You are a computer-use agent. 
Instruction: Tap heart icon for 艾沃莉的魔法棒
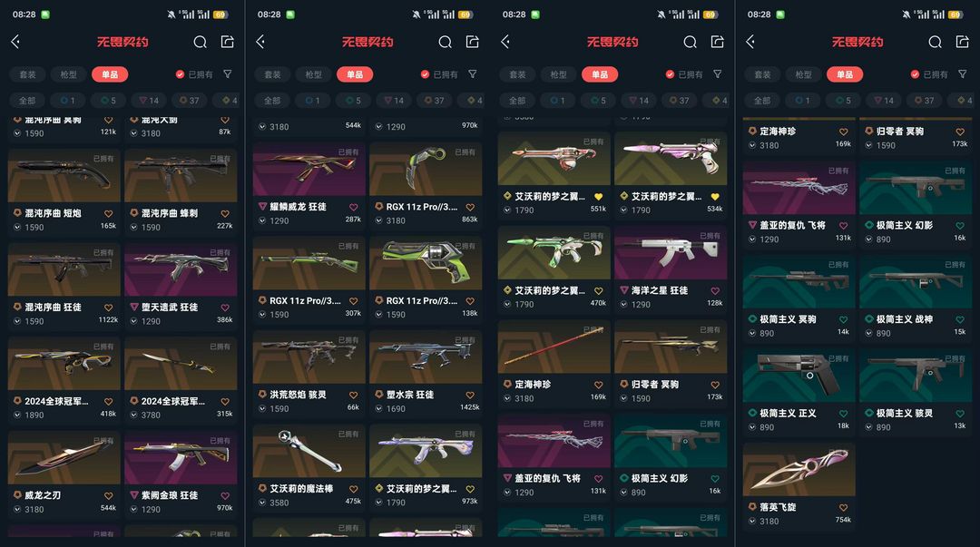[353, 489]
